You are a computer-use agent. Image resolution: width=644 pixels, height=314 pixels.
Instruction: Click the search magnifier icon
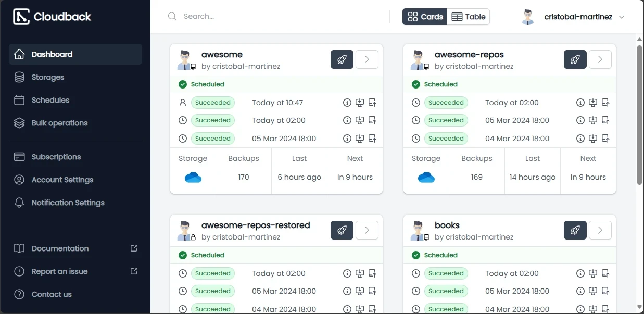click(172, 17)
